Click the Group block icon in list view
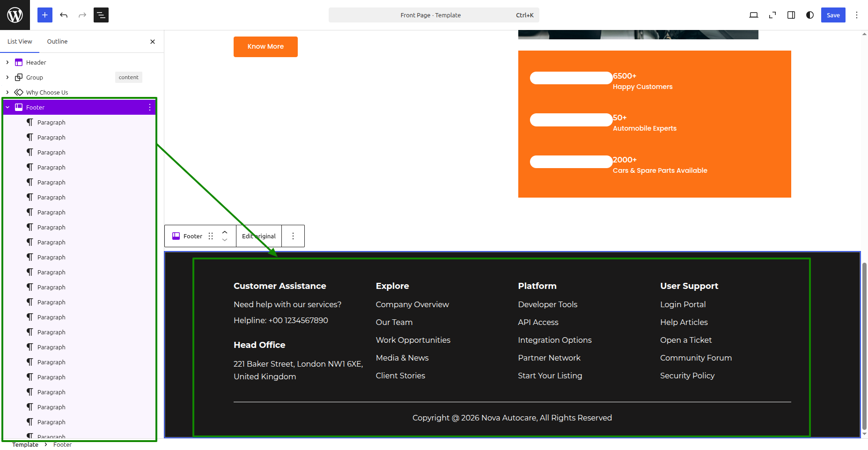This screenshot has width=868, height=450. 19,77
